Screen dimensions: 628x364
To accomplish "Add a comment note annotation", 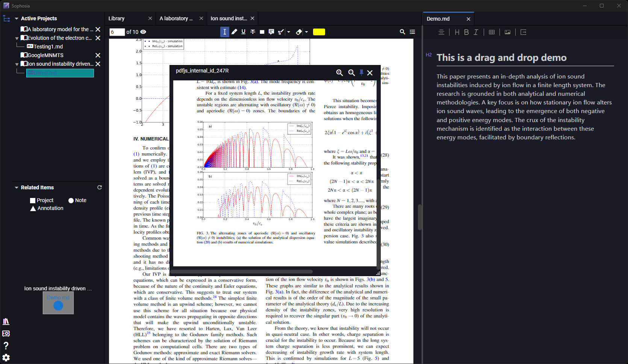I will coord(271,32).
